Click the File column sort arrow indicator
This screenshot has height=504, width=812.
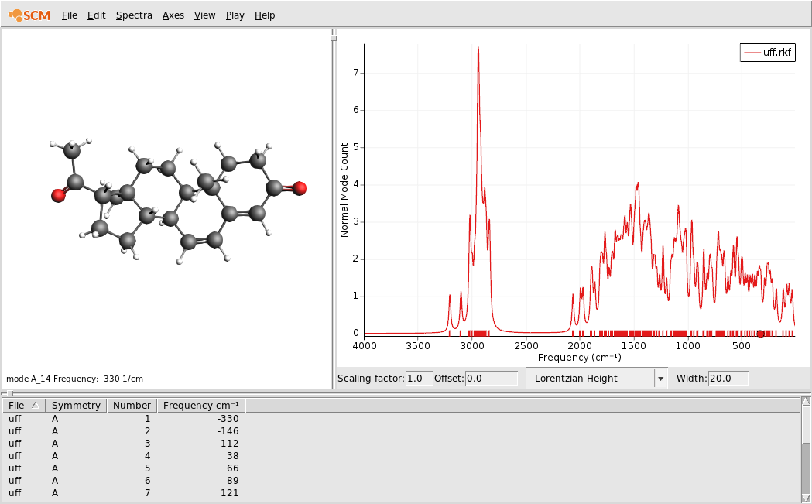(x=35, y=405)
